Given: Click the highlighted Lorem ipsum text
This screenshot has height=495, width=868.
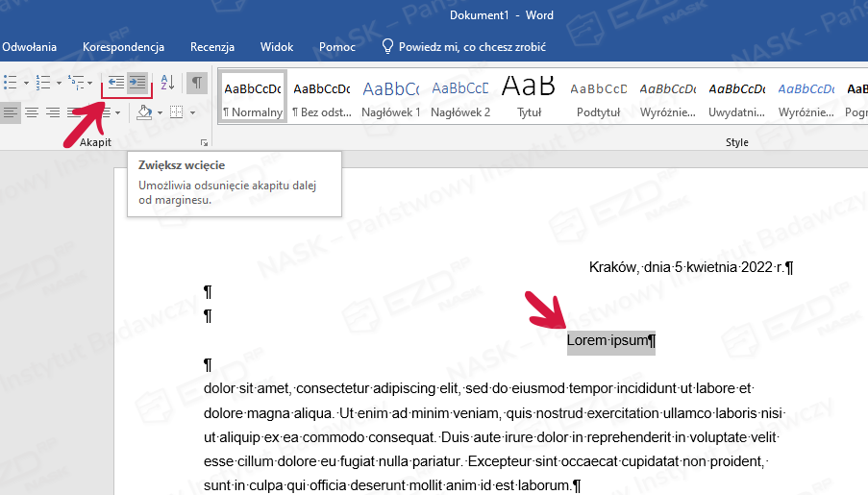Looking at the screenshot, I should point(610,340).
